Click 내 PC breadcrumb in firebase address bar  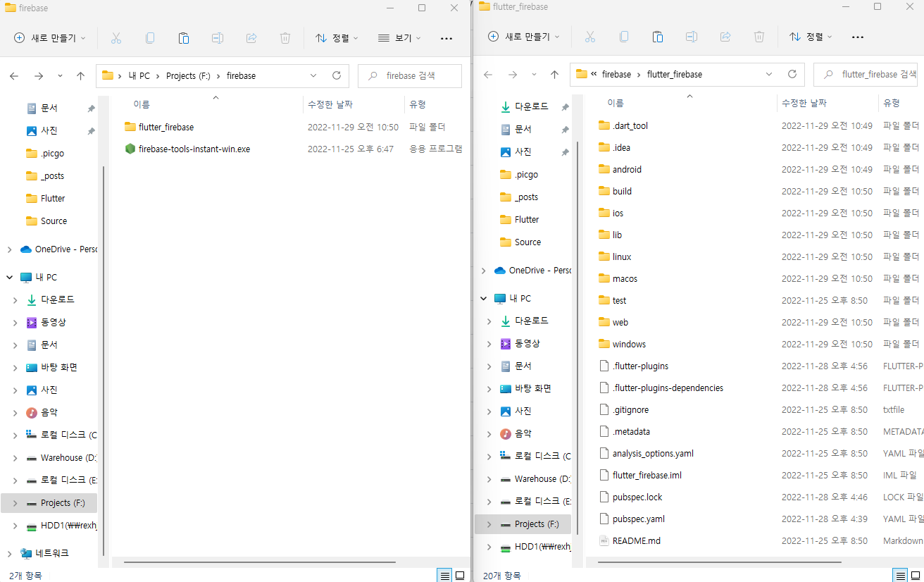click(x=139, y=75)
